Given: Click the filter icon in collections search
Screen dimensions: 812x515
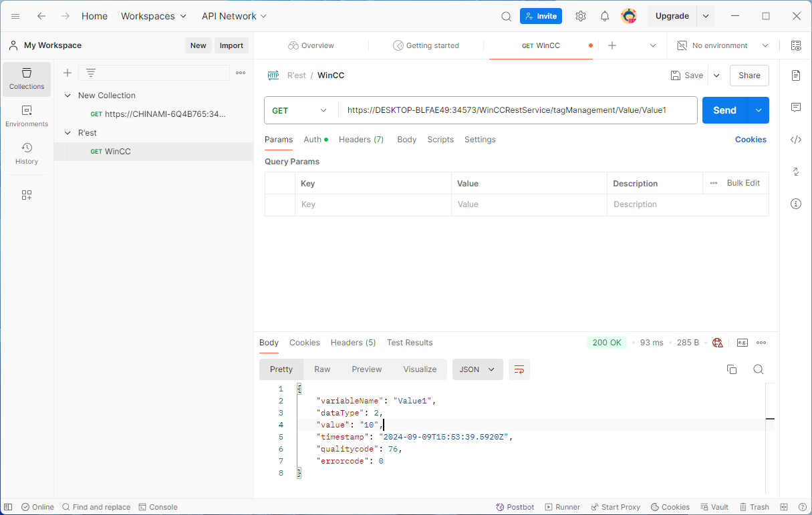Looking at the screenshot, I should 91,73.
